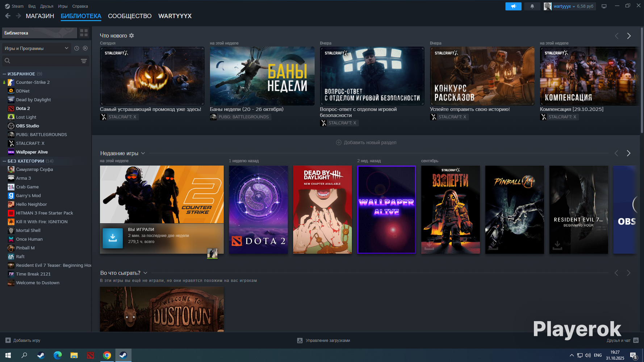This screenshot has height=362, width=644.
Task: Click the download manager icon
Action: (300, 340)
